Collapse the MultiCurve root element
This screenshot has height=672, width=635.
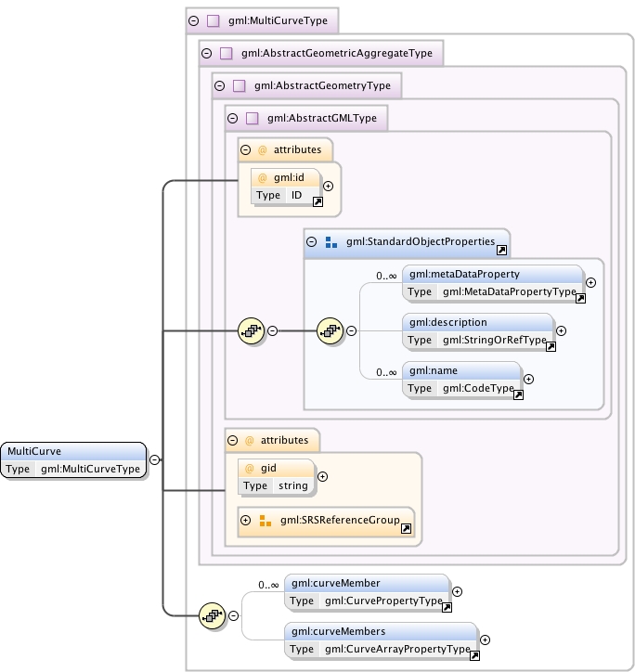tap(155, 459)
